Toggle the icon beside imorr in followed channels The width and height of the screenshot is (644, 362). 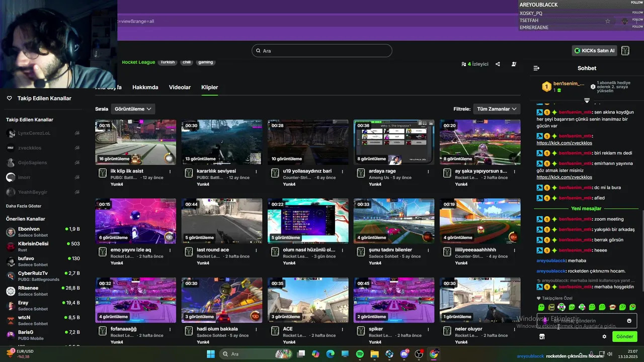tap(77, 177)
